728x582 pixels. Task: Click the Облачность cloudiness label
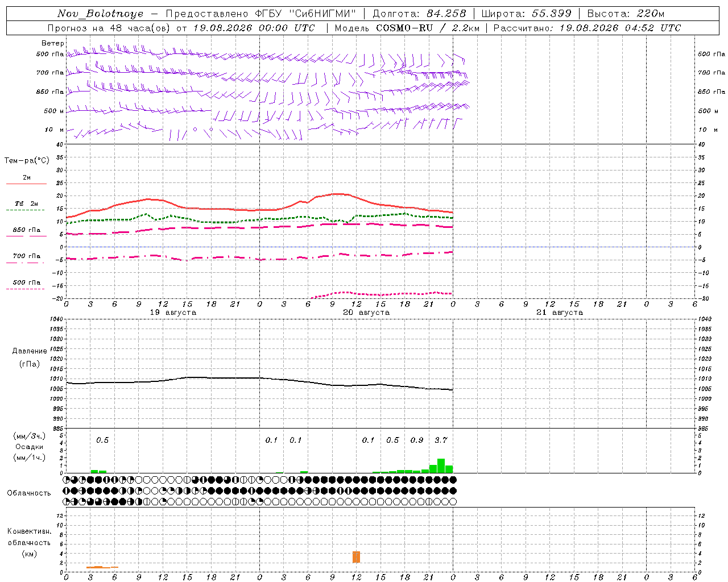coord(29,493)
